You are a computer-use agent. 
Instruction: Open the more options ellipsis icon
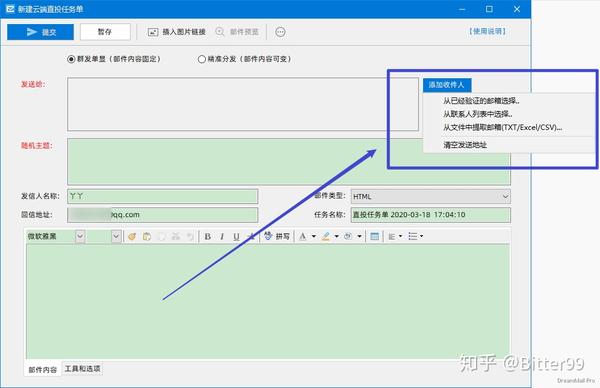tap(280, 32)
